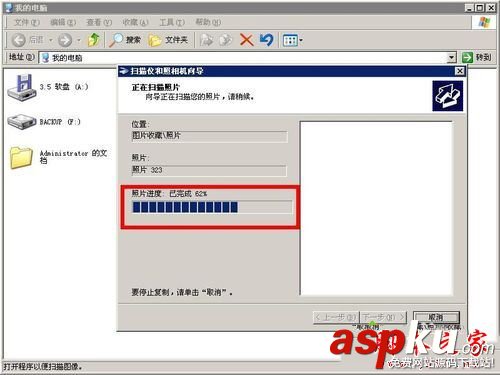500x375 pixels.
Task: Click the photo name field 照片 323
Action: click(x=209, y=170)
